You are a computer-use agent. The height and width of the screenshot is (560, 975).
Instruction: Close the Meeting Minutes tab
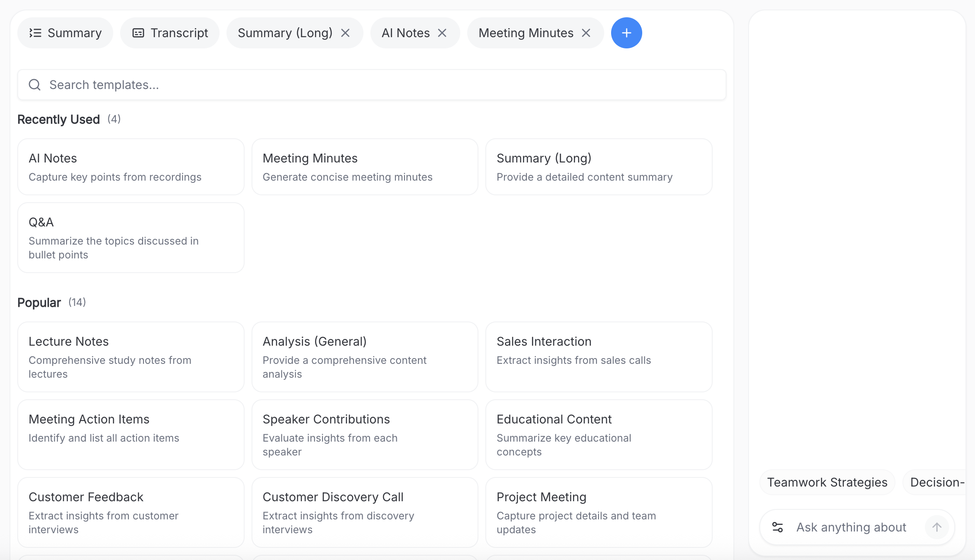(586, 33)
